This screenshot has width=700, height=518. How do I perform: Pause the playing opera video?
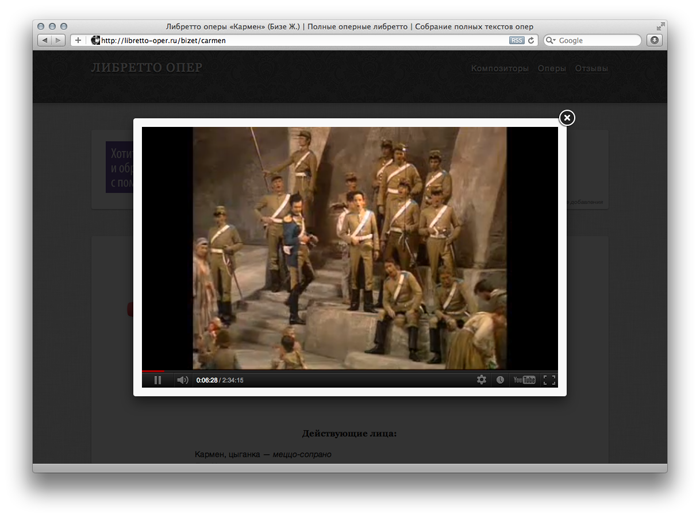pos(157,380)
